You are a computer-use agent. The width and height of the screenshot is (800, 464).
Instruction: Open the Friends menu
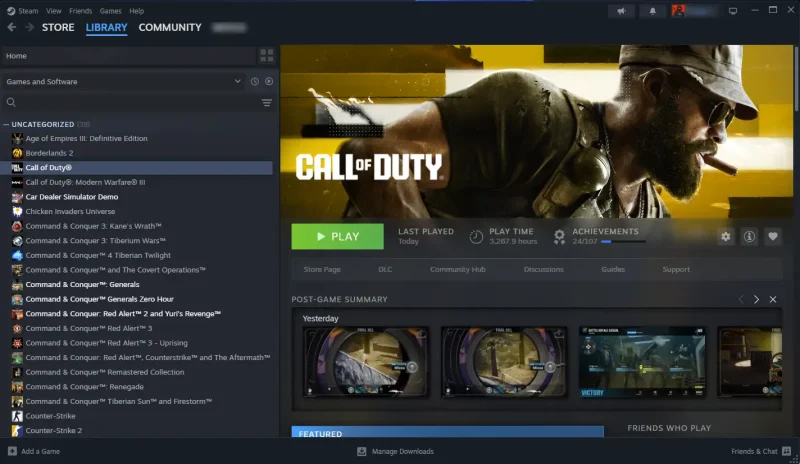(x=81, y=11)
